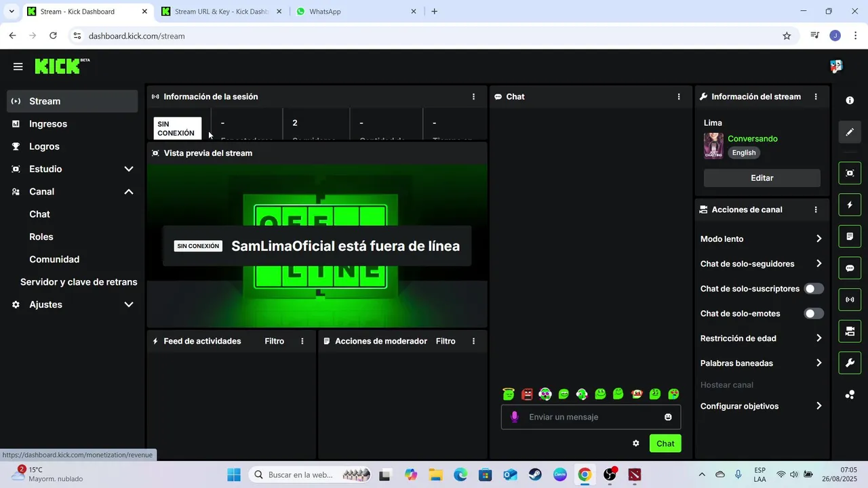The width and height of the screenshot is (868, 488).
Task: Click the English language tag
Action: click(x=744, y=152)
